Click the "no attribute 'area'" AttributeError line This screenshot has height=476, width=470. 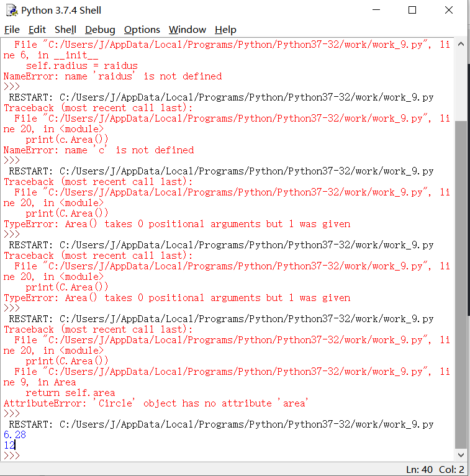point(156,403)
